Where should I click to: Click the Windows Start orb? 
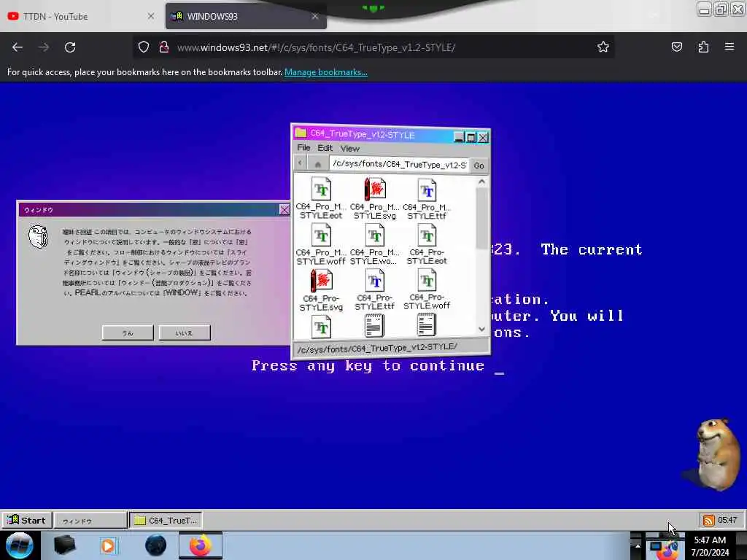click(19, 545)
